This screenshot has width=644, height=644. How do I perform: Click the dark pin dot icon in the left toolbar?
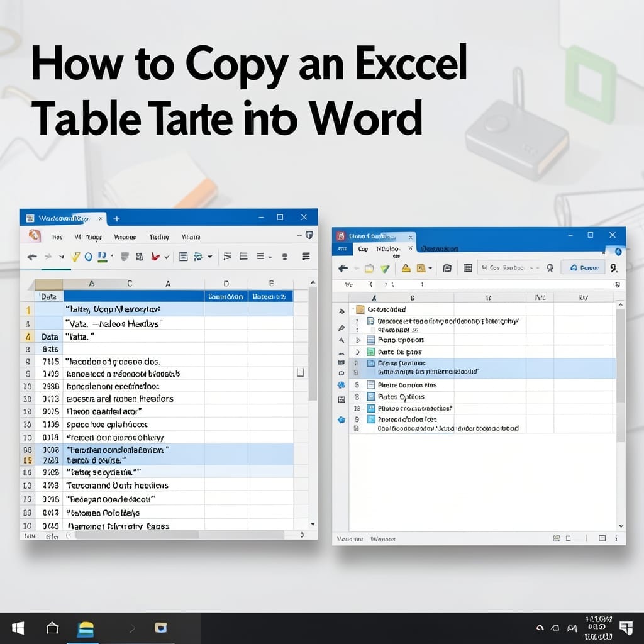tap(285, 257)
